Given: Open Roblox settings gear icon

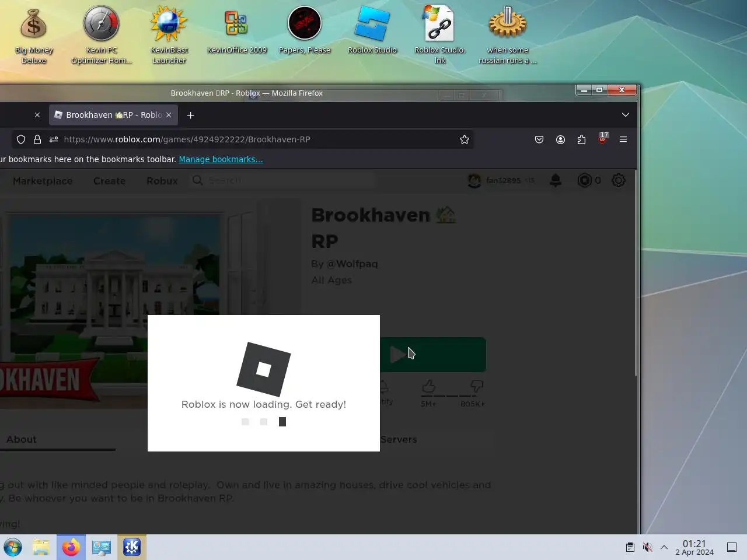Looking at the screenshot, I should point(619,180).
